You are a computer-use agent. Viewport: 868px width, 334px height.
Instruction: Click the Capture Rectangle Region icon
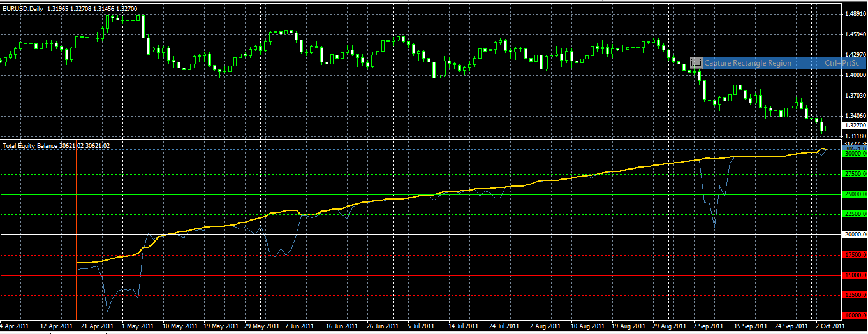tap(696, 63)
